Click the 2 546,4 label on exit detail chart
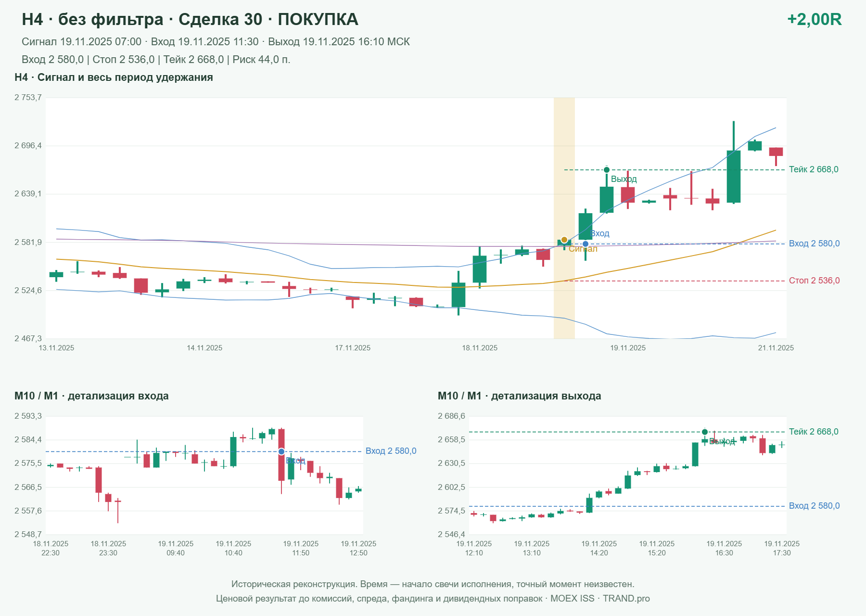The height and width of the screenshot is (616, 866). (451, 535)
